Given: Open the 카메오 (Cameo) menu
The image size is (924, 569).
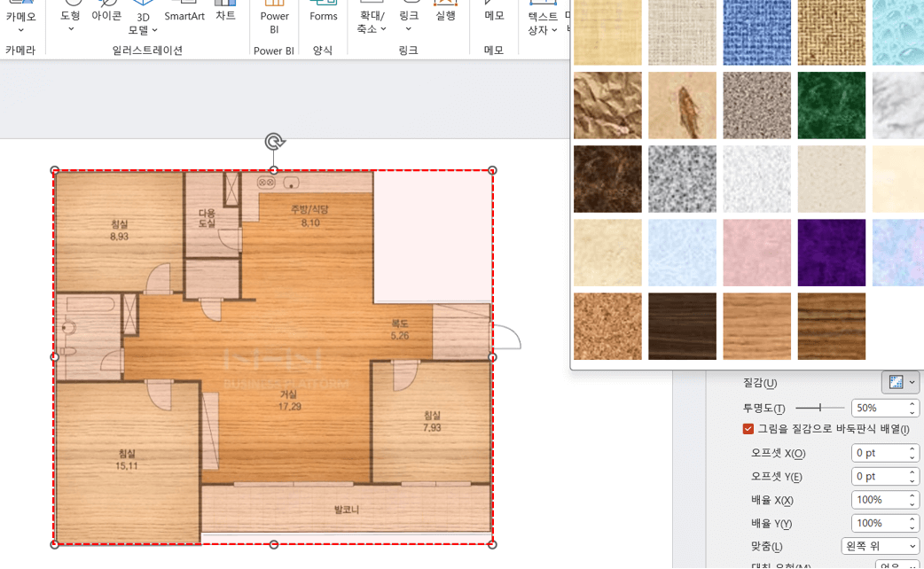Looking at the screenshot, I should pyautogui.click(x=20, y=22).
